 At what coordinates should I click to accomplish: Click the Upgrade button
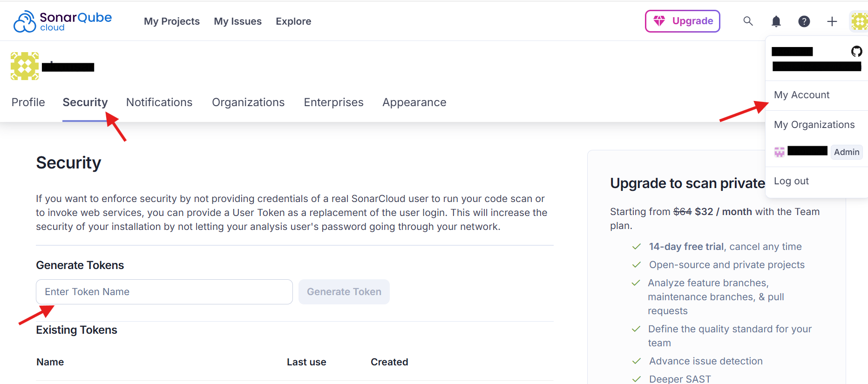point(682,21)
